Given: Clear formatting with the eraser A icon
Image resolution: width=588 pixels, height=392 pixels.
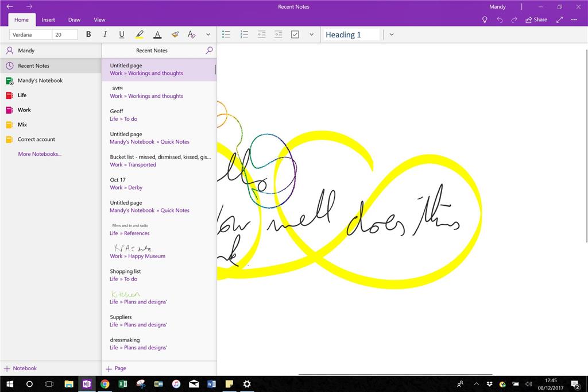Looking at the screenshot, I should pyautogui.click(x=191, y=34).
